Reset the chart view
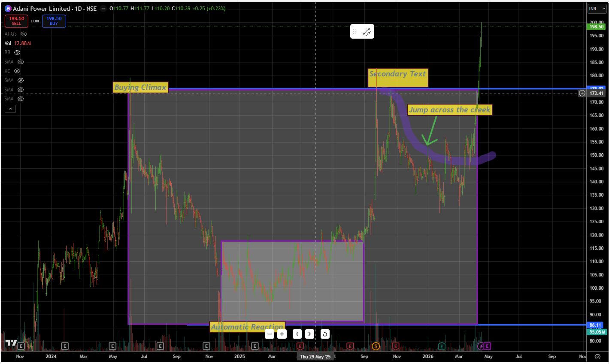 point(325,334)
